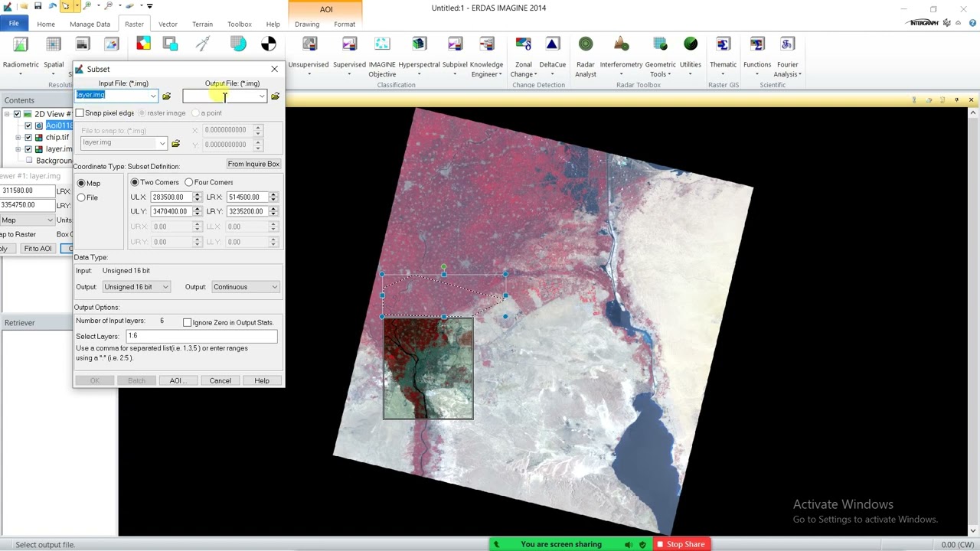Browse for the Subset input file folder icon
The height and width of the screenshot is (551, 980).
click(x=166, y=96)
